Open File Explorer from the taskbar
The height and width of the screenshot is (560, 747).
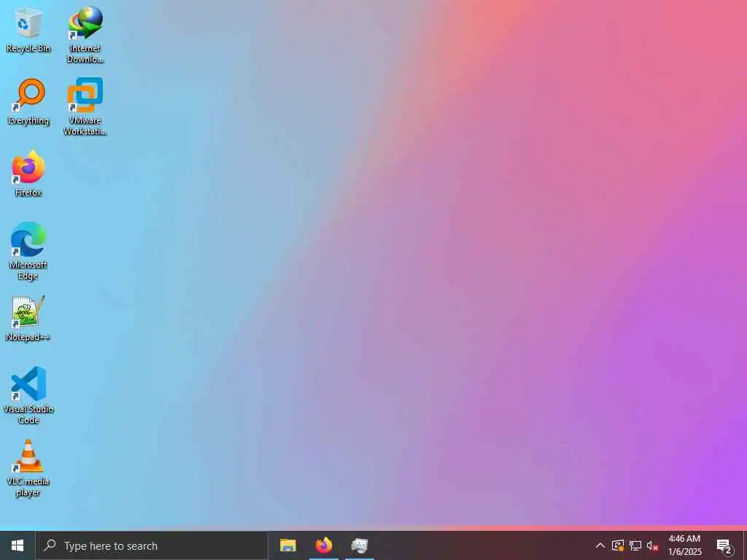pos(287,545)
